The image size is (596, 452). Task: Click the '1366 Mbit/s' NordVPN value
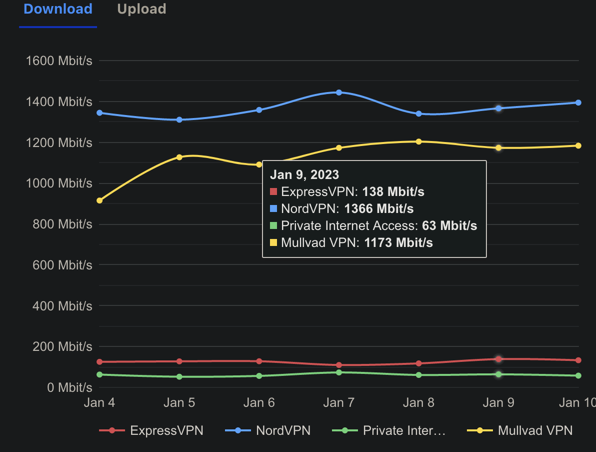pos(379,209)
